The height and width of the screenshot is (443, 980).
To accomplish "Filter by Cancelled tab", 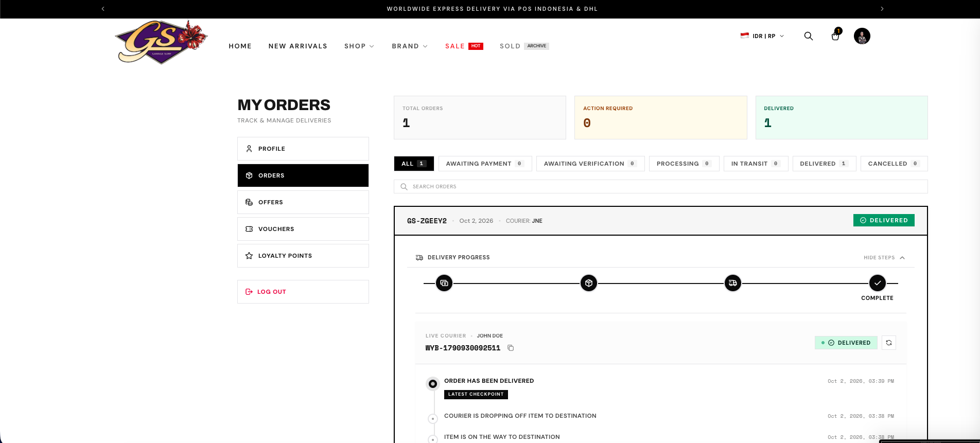I will pos(894,164).
